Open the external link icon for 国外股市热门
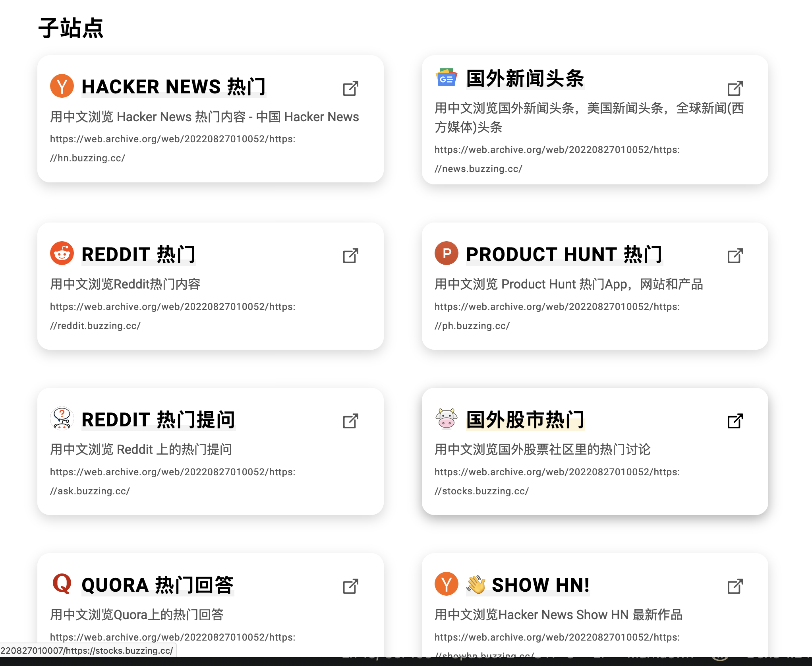The width and height of the screenshot is (812, 666). (x=735, y=421)
